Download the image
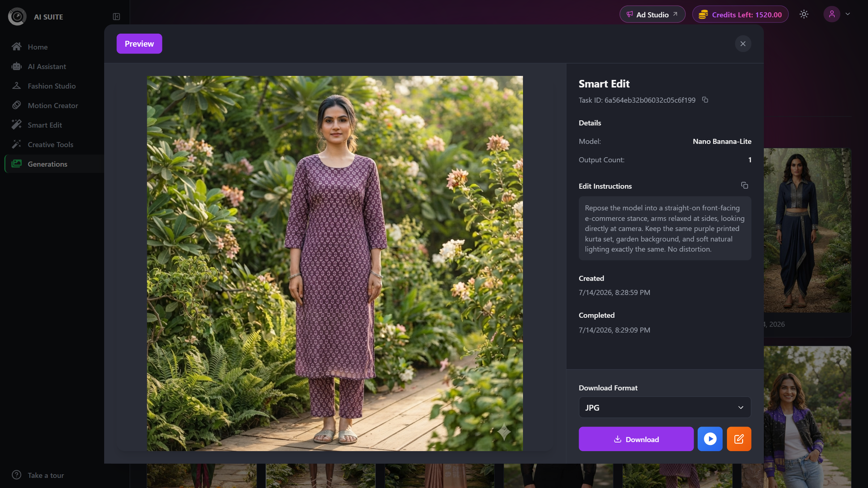This screenshot has height=488, width=868. pyautogui.click(x=636, y=439)
